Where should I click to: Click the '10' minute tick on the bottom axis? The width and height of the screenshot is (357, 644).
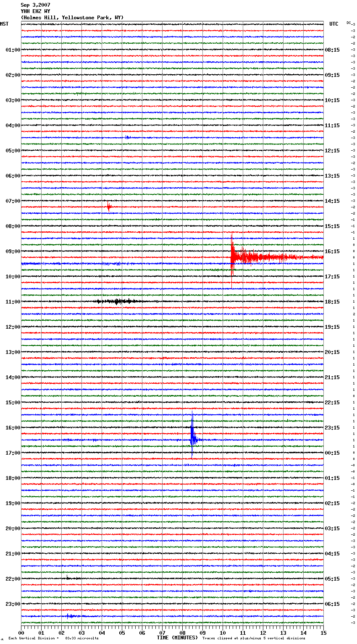coord(223,633)
